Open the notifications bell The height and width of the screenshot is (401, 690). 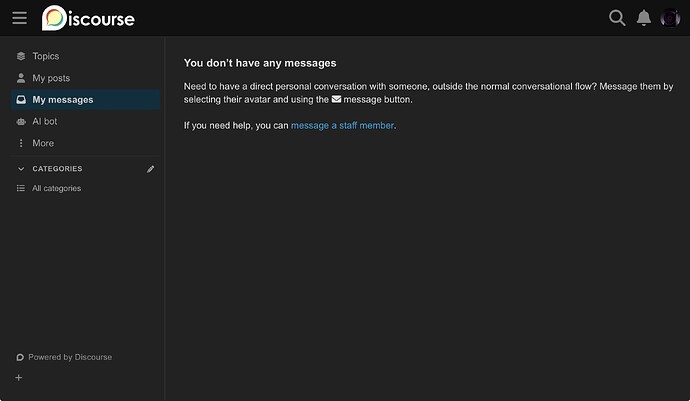click(x=644, y=18)
